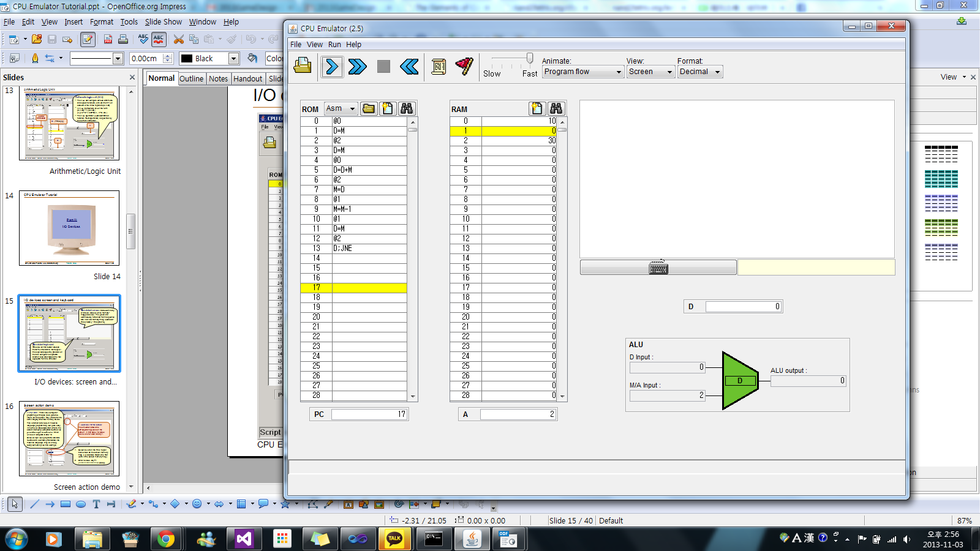The height and width of the screenshot is (551, 980).
Task: Click the single step run button
Action: point(332,66)
